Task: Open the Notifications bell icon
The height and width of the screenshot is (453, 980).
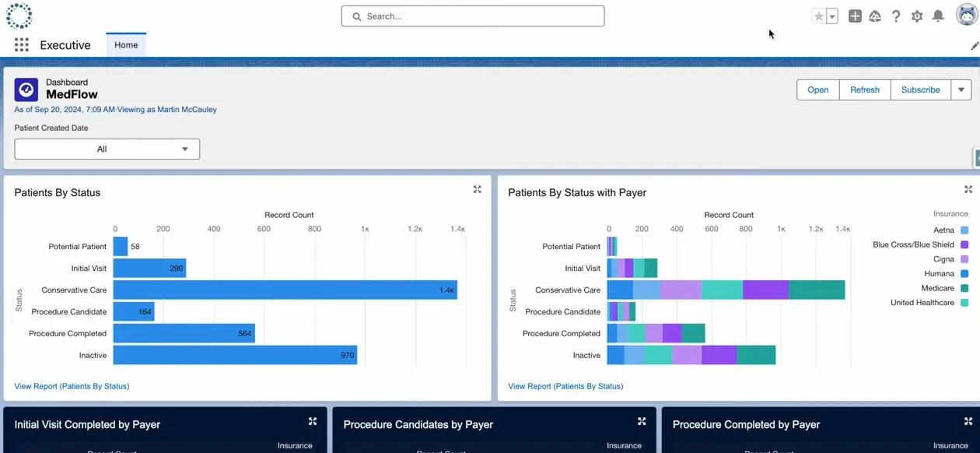Action: [938, 16]
